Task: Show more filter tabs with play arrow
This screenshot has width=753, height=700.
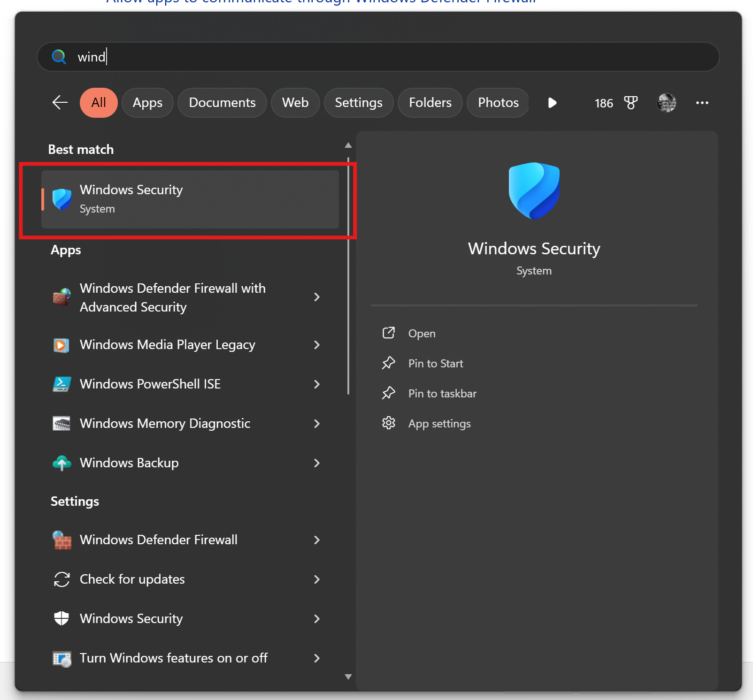Action: coord(552,103)
